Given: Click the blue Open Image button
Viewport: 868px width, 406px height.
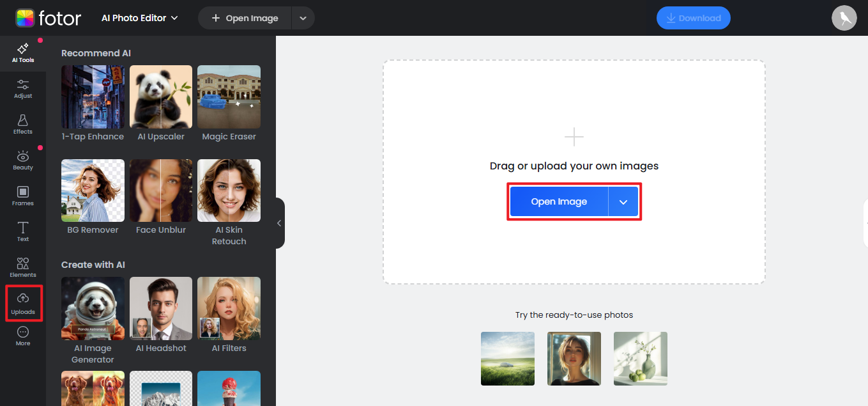Looking at the screenshot, I should (x=559, y=201).
